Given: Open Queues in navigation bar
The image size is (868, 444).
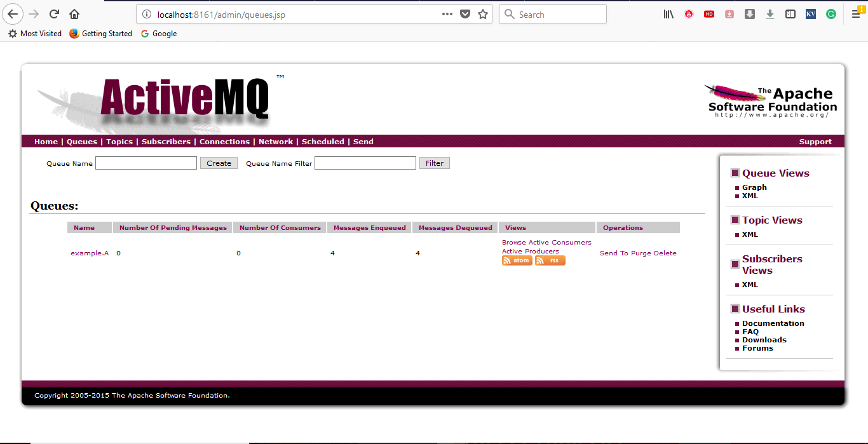Looking at the screenshot, I should (82, 142).
